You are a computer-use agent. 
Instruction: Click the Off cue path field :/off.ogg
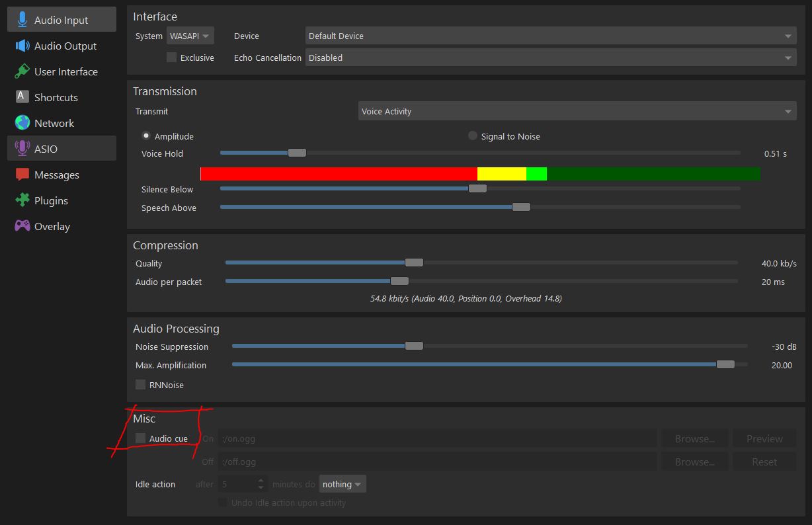tap(438, 462)
